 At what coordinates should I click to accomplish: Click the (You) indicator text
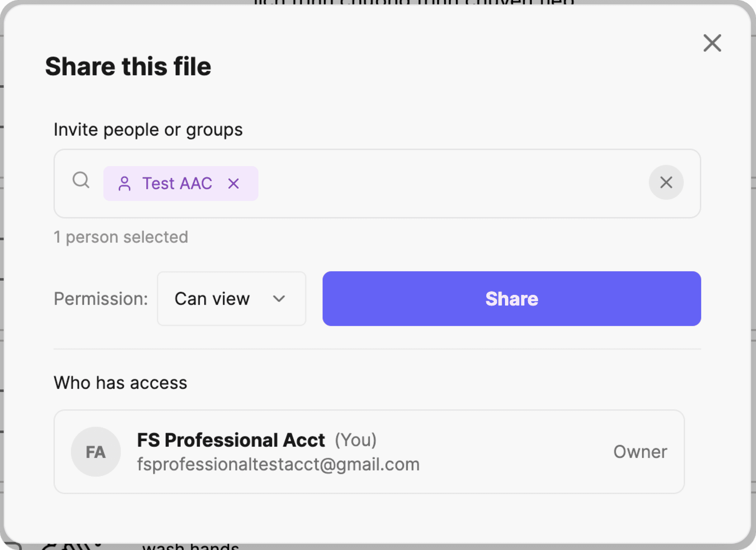coord(356,440)
